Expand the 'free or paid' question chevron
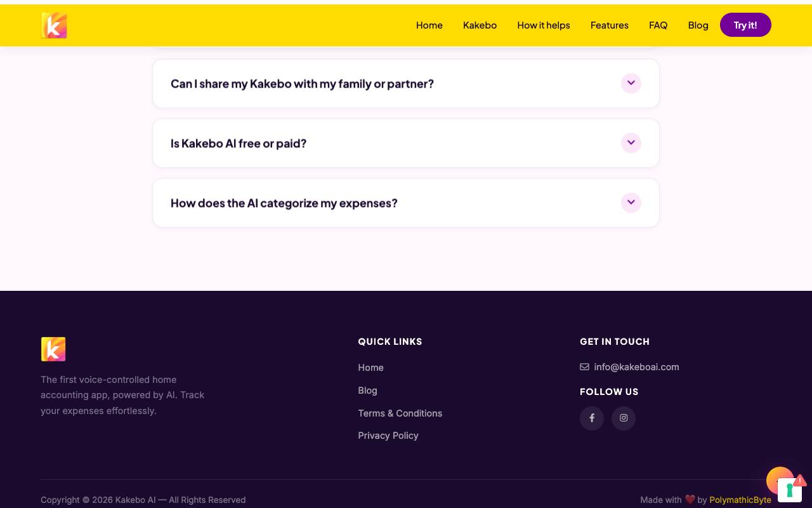The image size is (812, 508). click(x=631, y=143)
